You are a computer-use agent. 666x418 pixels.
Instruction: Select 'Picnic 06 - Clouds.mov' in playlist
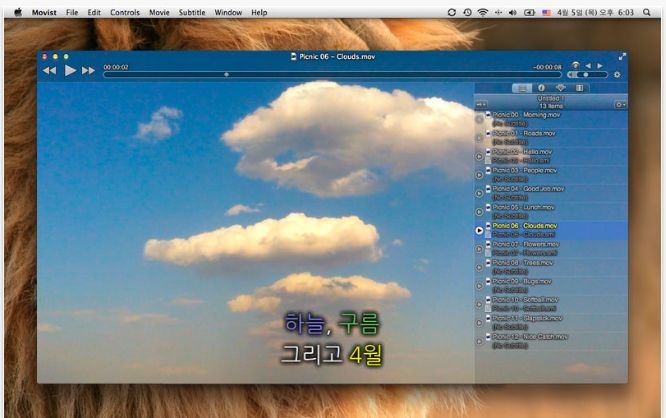click(525, 226)
